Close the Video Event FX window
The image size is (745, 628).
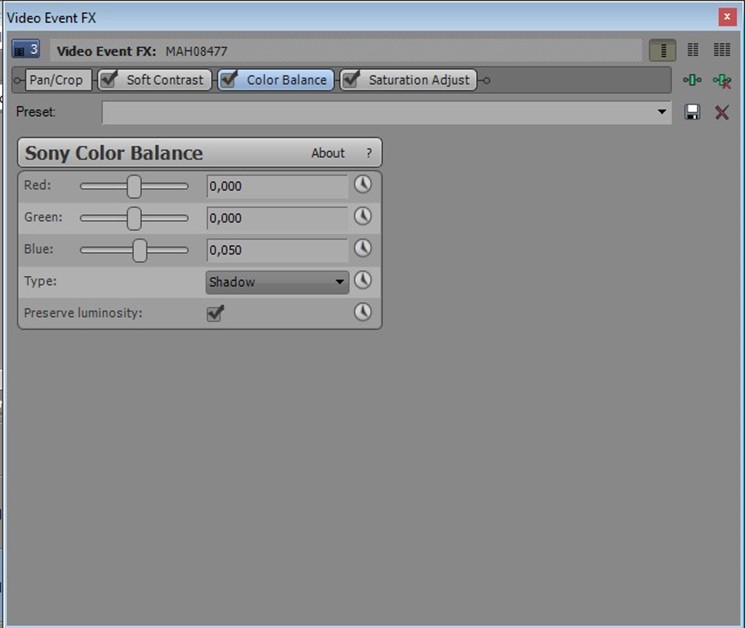pyautogui.click(x=727, y=17)
